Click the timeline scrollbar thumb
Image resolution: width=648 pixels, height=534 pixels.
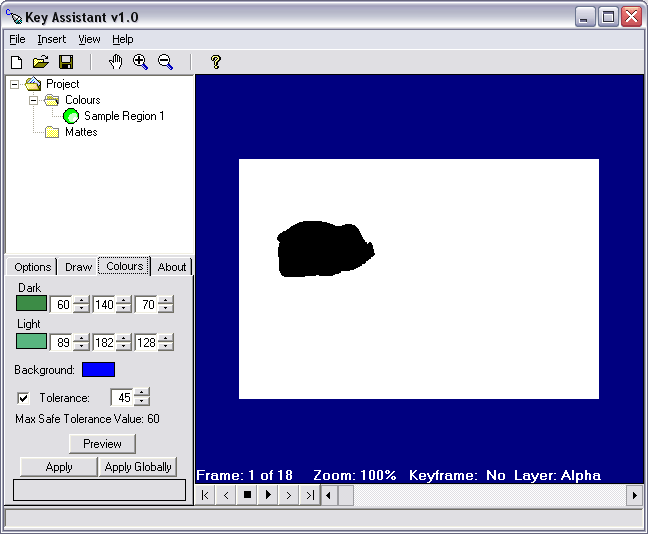point(346,495)
